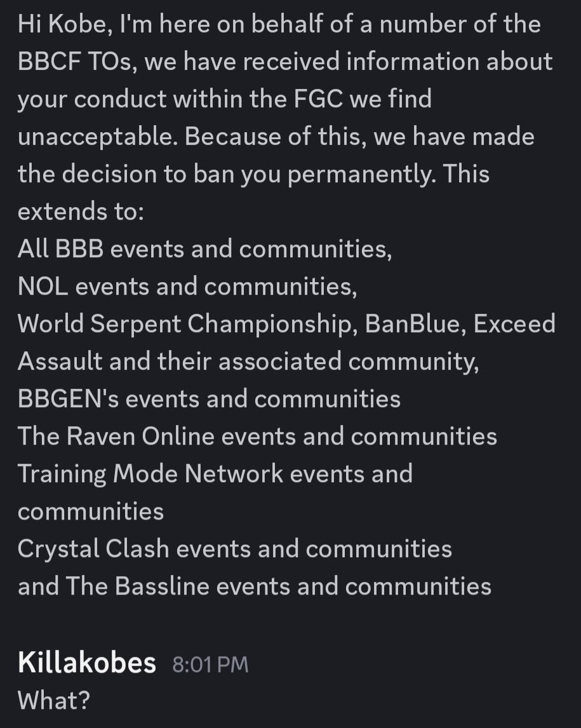This screenshot has height=728, width=581.
Task: Click the "World Serpent Championship" text
Action: tap(185, 324)
